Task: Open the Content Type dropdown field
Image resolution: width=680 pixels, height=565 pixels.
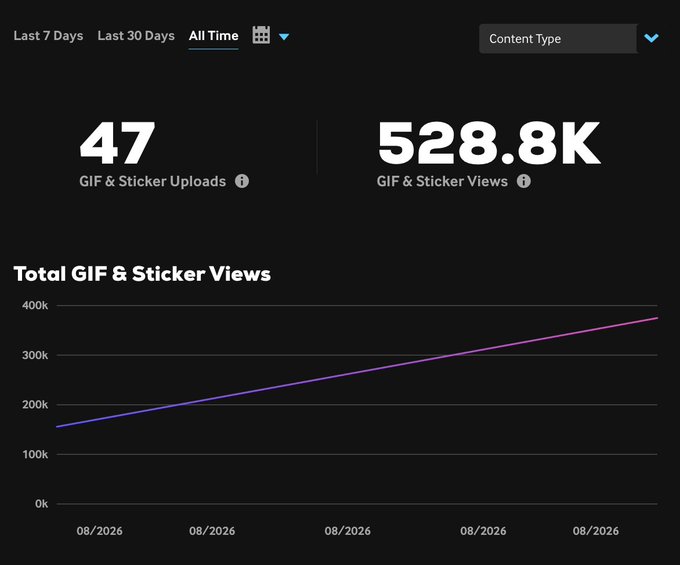Action: point(558,39)
